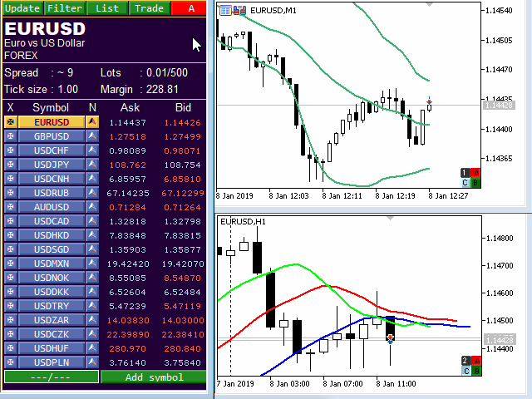
Task: Click the Update tab in the panel
Action: [22, 8]
